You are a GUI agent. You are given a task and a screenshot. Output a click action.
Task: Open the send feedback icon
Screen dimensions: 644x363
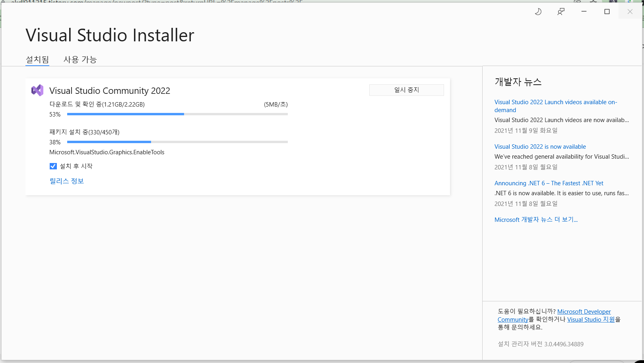tap(561, 12)
